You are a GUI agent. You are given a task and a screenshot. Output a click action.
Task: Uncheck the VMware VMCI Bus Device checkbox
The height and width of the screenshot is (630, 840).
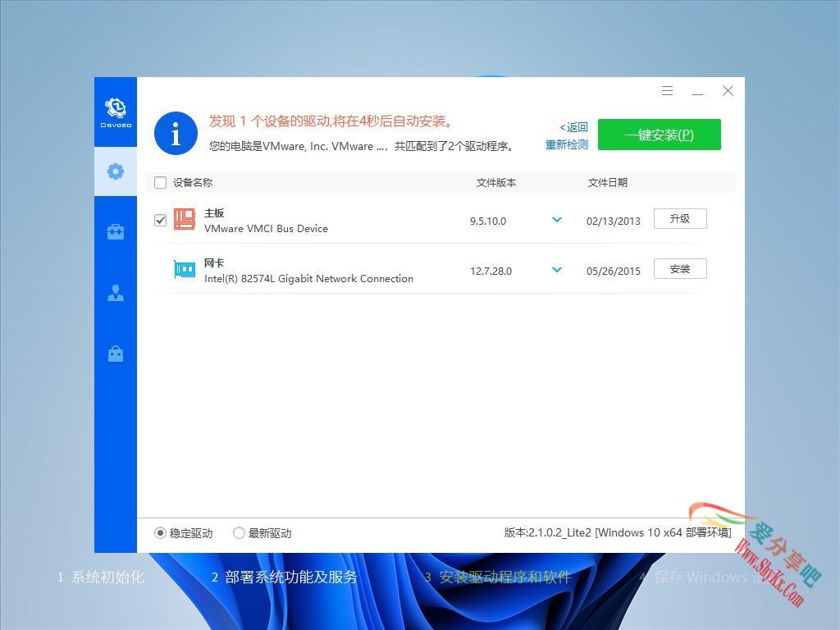(x=160, y=220)
